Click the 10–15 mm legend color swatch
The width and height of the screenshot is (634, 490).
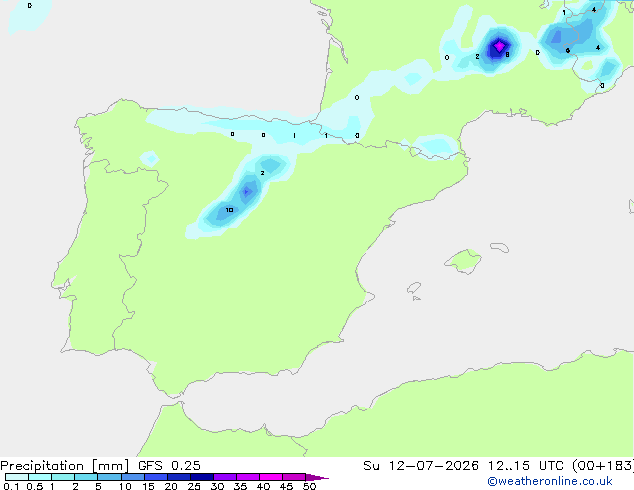tap(133, 477)
